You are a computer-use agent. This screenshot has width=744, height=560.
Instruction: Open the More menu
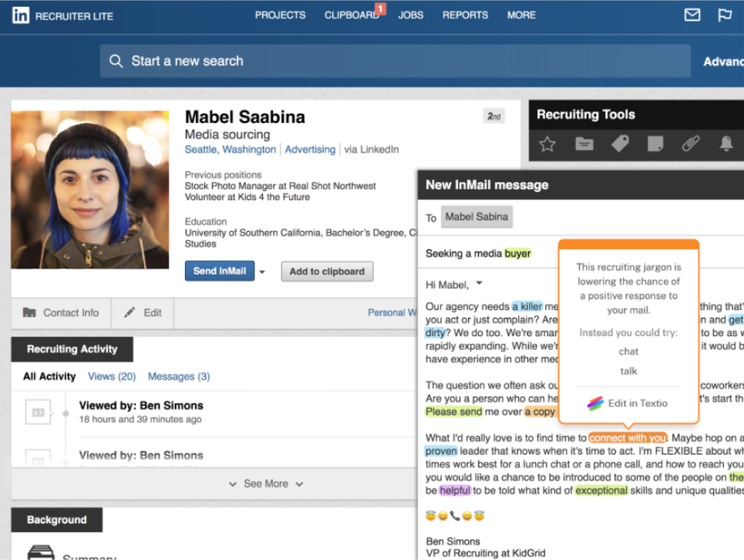[x=521, y=15]
